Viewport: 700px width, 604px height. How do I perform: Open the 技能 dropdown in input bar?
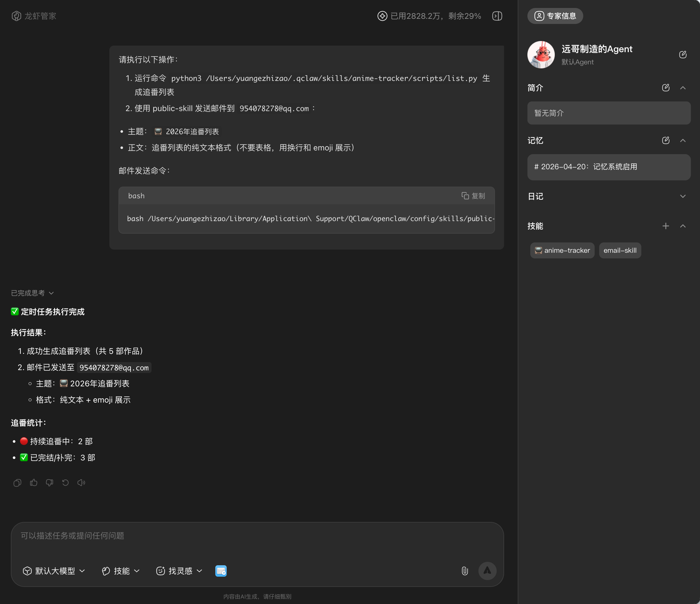pyautogui.click(x=121, y=571)
